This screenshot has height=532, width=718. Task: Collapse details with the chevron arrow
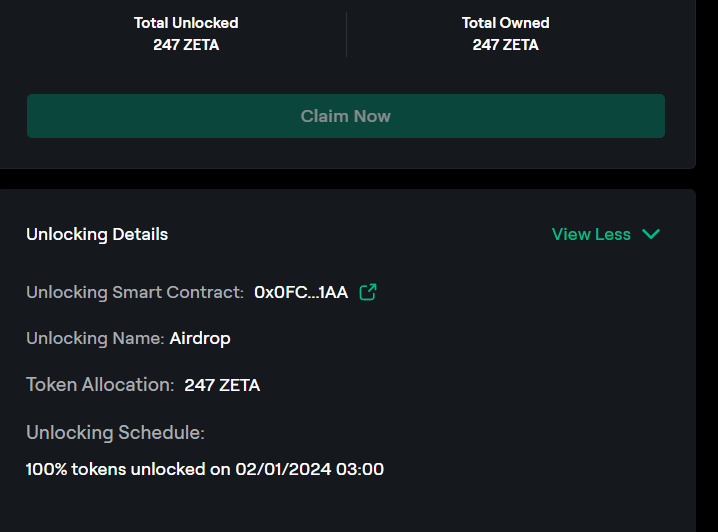pyautogui.click(x=651, y=234)
